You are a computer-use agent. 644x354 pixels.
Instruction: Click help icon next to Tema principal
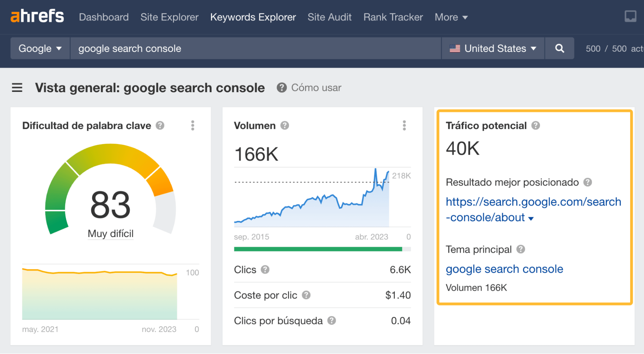point(521,249)
